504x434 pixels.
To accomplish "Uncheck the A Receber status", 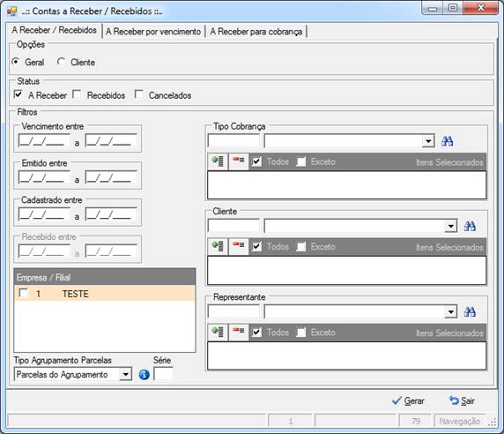I will 18,94.
